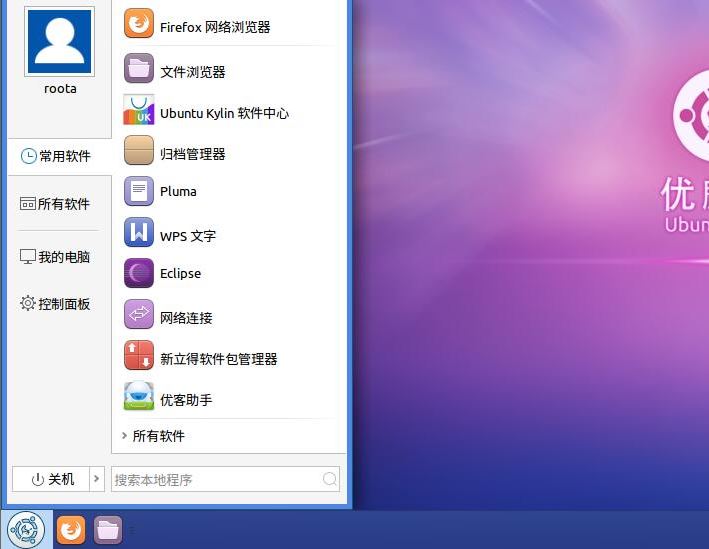The image size is (709, 549).
Task: Open Pluma text editor icon
Action: (x=139, y=191)
